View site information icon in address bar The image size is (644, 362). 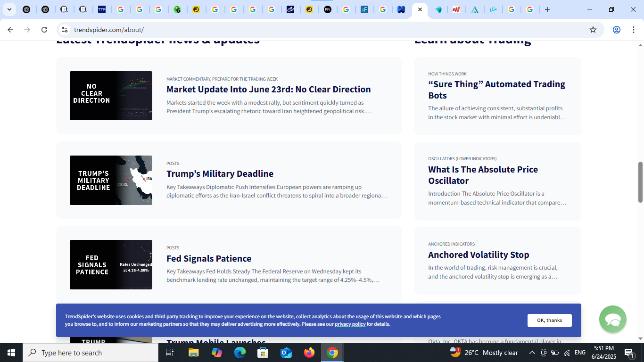(65, 30)
